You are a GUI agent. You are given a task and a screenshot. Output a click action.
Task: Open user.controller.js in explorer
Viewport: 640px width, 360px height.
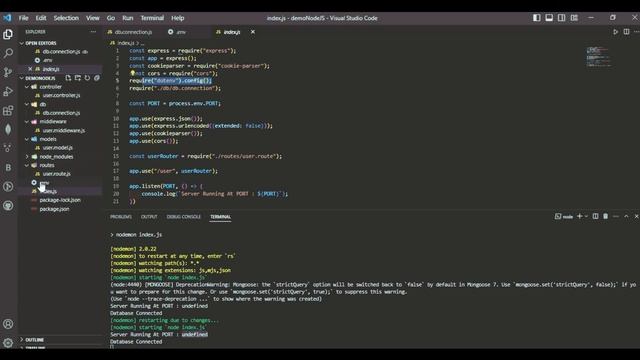61,96
